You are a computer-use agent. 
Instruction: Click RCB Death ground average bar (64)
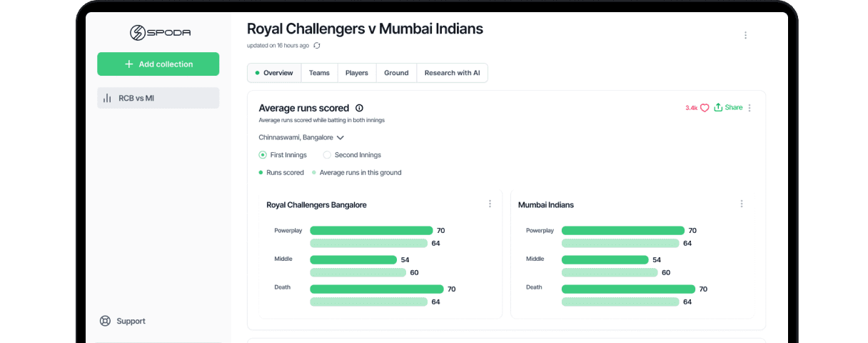(x=368, y=302)
